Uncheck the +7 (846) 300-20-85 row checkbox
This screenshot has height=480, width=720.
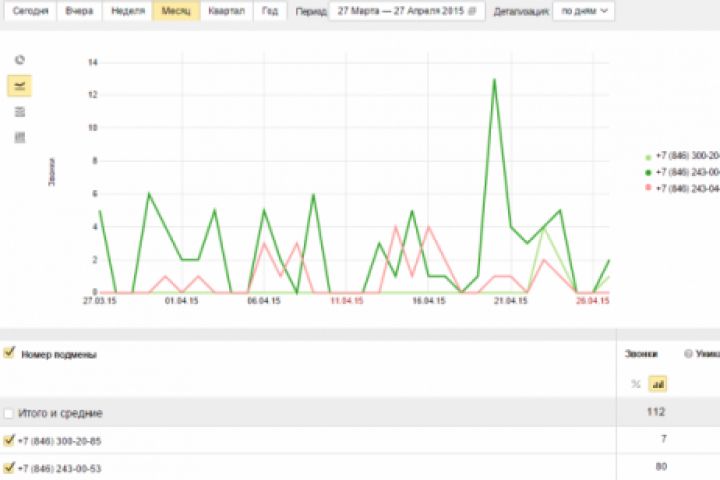9,440
